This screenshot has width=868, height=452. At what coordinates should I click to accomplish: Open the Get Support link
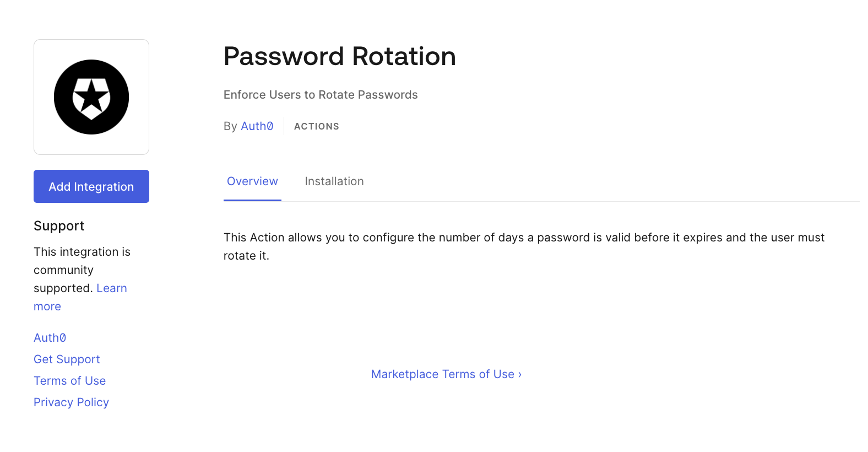point(67,359)
